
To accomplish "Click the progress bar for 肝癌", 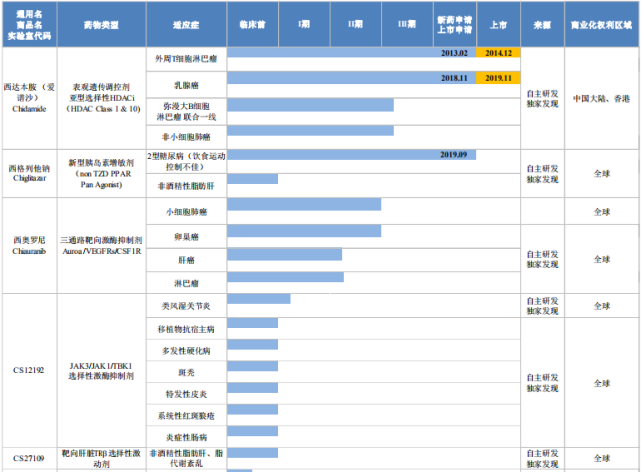I will coord(285,254).
